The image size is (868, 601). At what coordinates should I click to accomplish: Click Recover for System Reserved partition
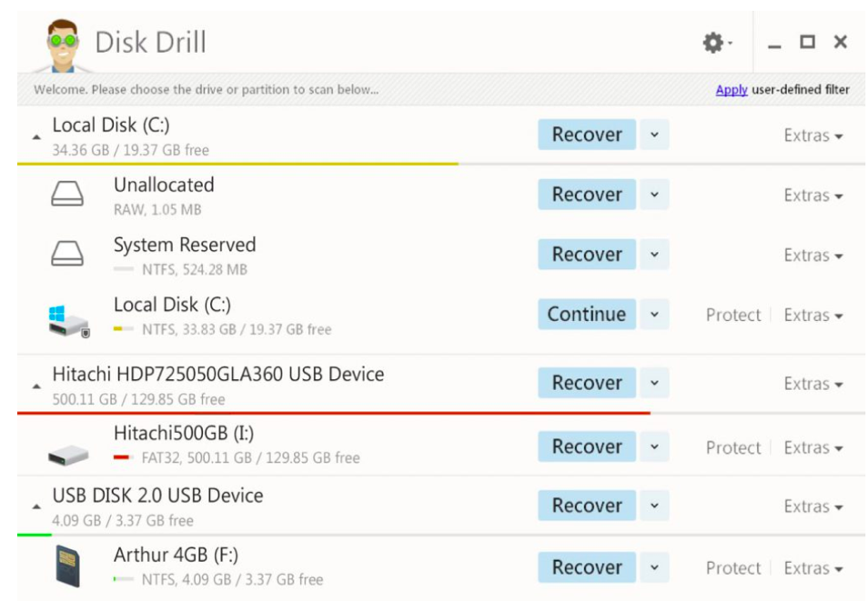coord(587,254)
